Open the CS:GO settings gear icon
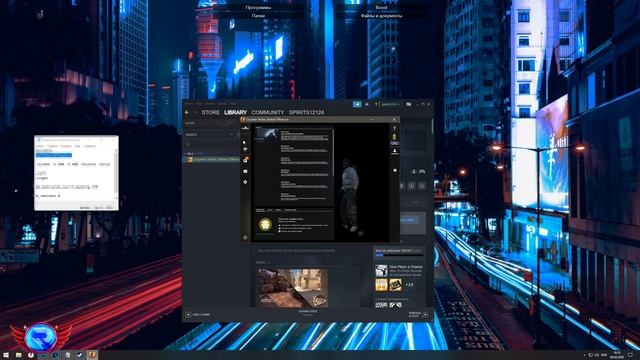 tap(245, 182)
